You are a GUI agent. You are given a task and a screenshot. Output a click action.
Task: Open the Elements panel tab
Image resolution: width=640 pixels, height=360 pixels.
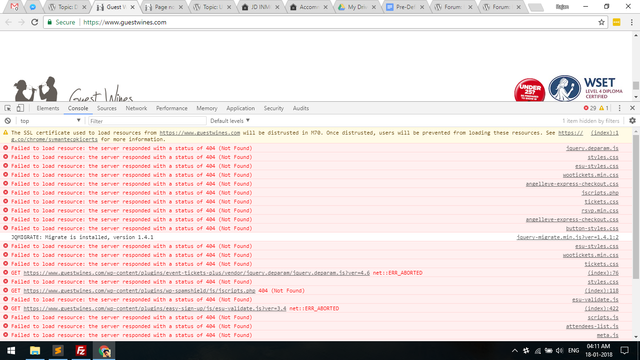point(48,108)
